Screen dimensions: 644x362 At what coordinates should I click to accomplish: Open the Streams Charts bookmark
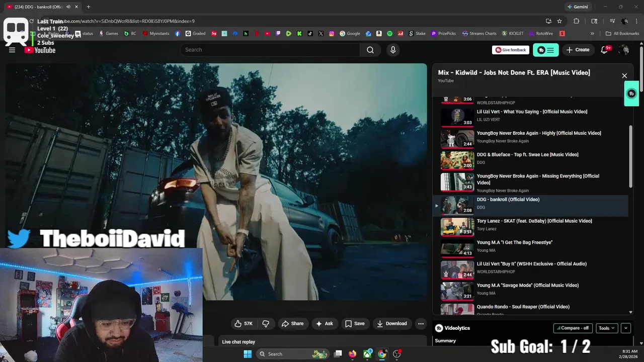479,34
